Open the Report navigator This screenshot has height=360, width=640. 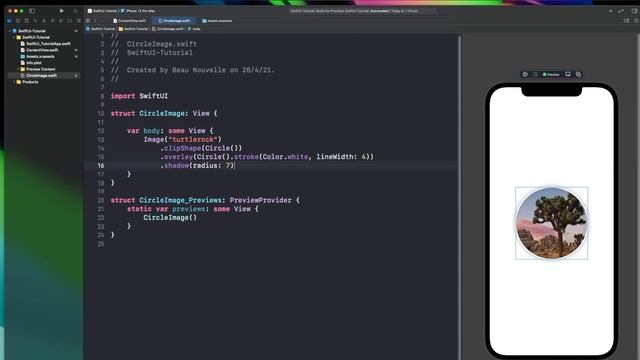pyautogui.click(x=78, y=20)
